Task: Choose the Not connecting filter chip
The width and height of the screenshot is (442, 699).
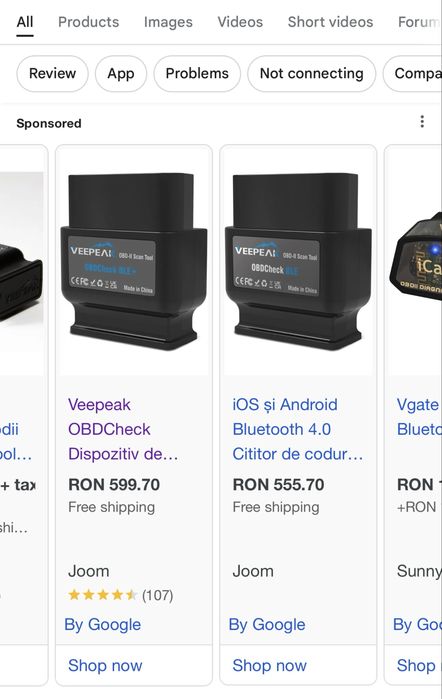Action: pos(311,74)
